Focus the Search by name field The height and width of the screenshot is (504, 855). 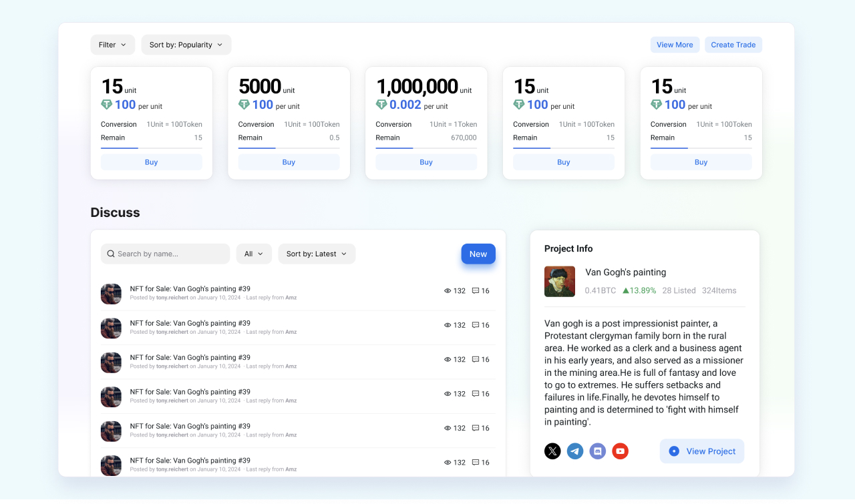170,254
